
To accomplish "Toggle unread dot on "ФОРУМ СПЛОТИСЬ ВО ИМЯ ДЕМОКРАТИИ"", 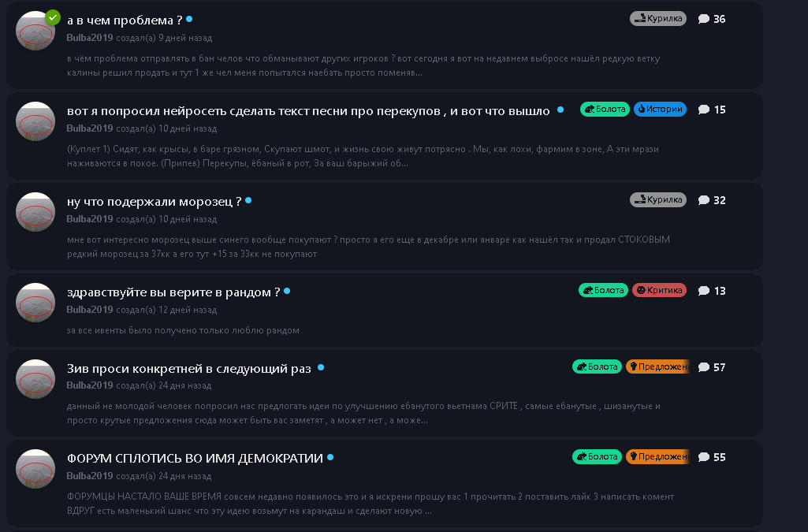I will pyautogui.click(x=330, y=457).
